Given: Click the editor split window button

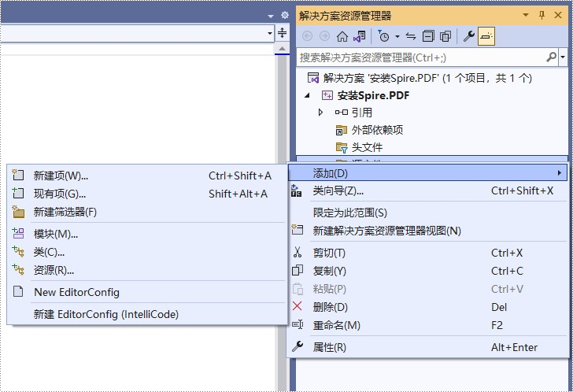Looking at the screenshot, I should coord(282,33).
